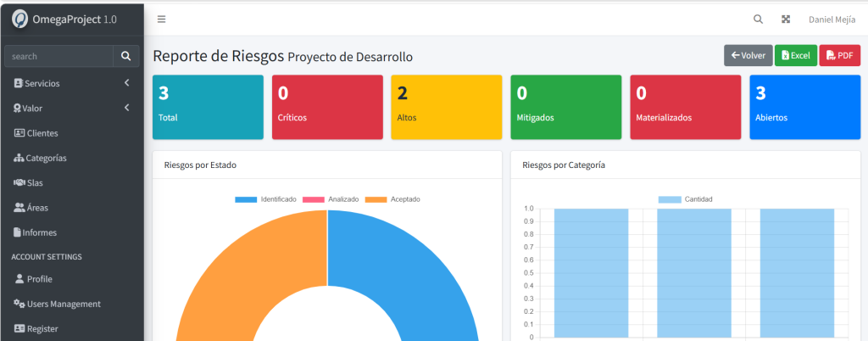Go back with the Volver button
Image resolution: width=868 pixels, height=341 pixels.
click(x=748, y=55)
